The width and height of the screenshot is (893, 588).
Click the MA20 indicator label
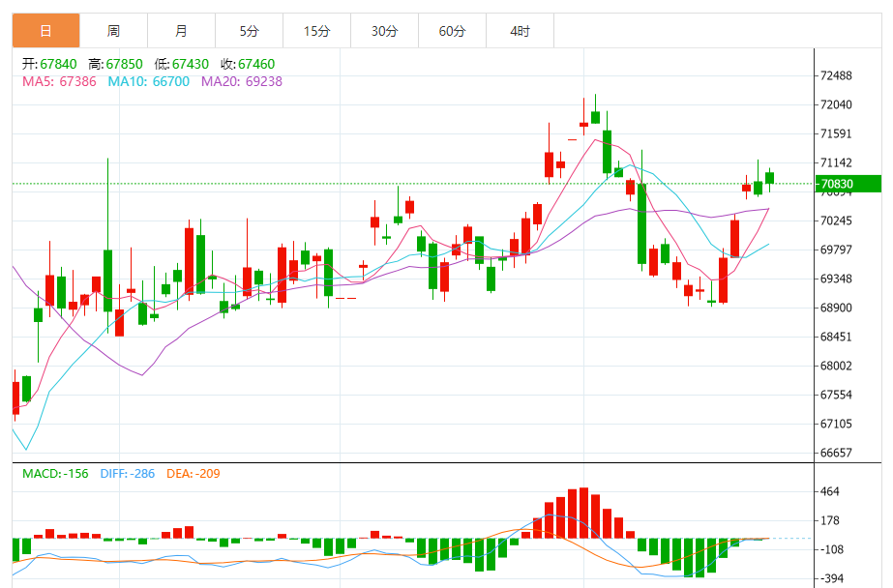(241, 82)
